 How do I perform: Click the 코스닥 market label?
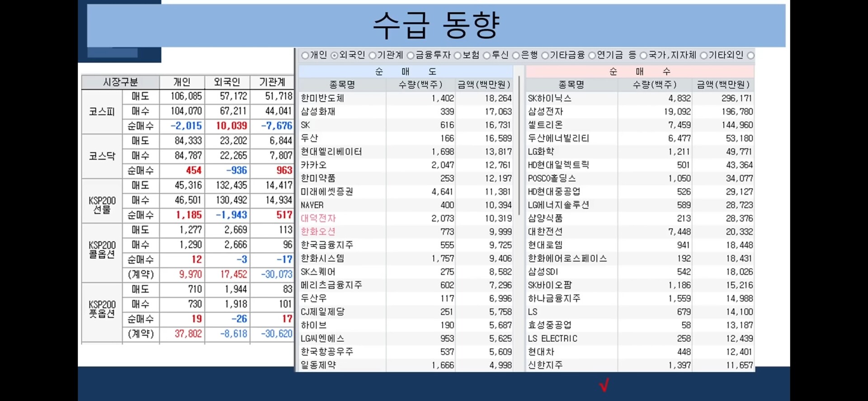pos(102,156)
